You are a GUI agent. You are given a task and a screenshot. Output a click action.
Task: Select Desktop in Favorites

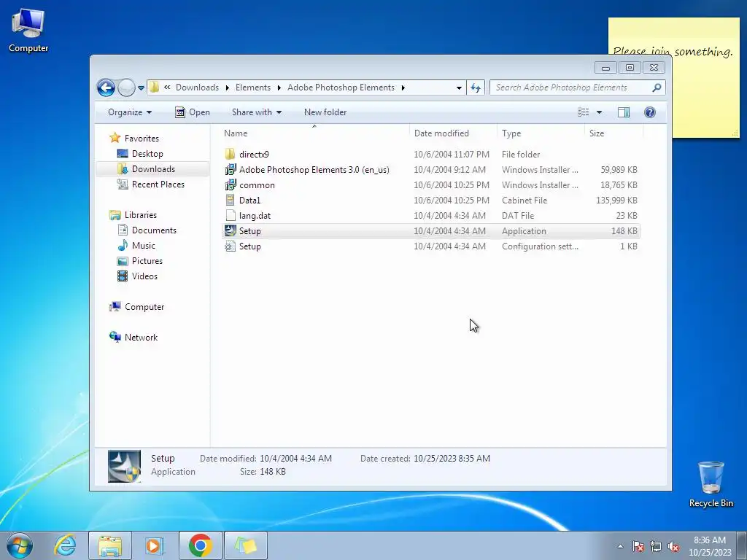[147, 154]
